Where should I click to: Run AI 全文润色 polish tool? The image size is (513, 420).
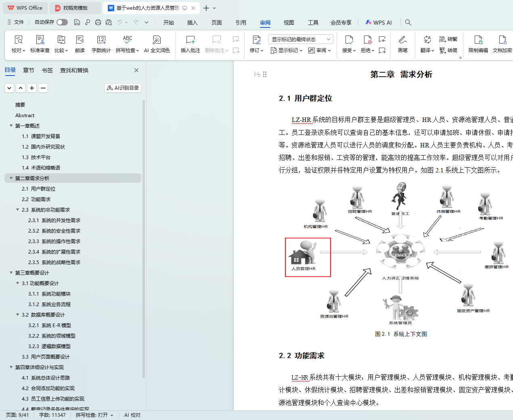click(157, 44)
